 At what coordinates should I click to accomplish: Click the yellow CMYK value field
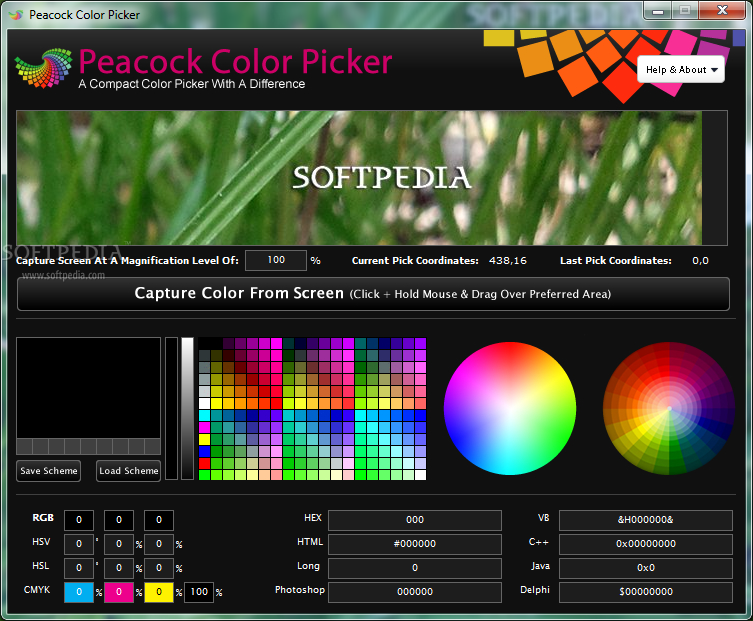point(159,592)
